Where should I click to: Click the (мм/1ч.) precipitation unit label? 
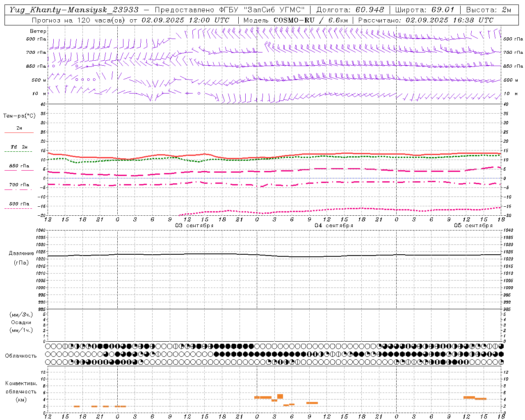point(21,330)
